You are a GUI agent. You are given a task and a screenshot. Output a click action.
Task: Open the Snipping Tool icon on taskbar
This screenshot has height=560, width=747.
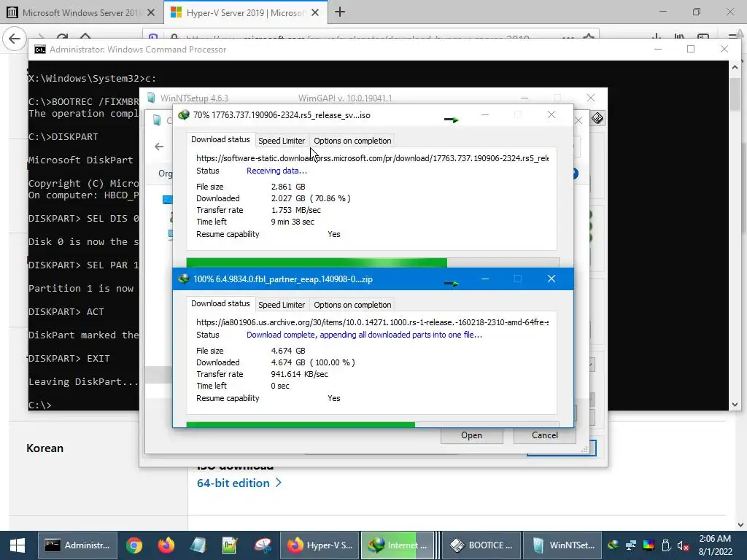(x=262, y=545)
